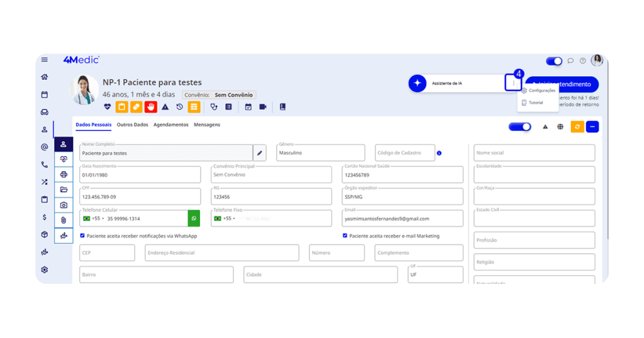Click the Iniciar atendimento button
Screen dimensions: 644x338
tap(563, 84)
